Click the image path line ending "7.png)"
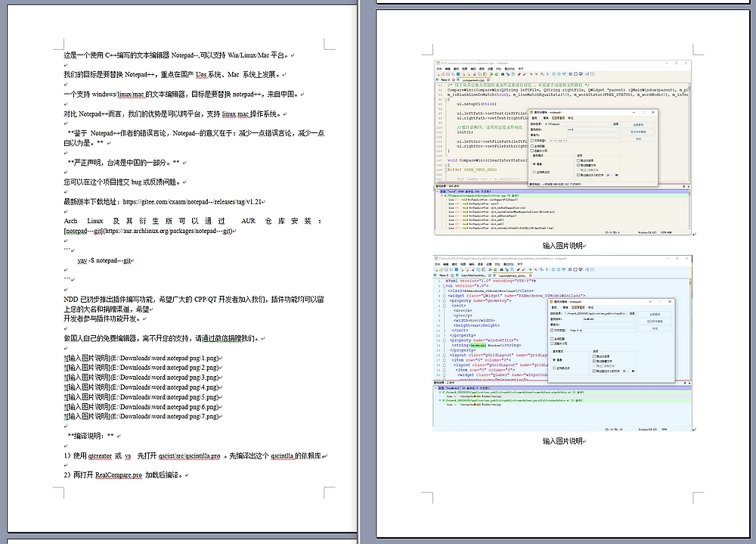 coord(142,416)
